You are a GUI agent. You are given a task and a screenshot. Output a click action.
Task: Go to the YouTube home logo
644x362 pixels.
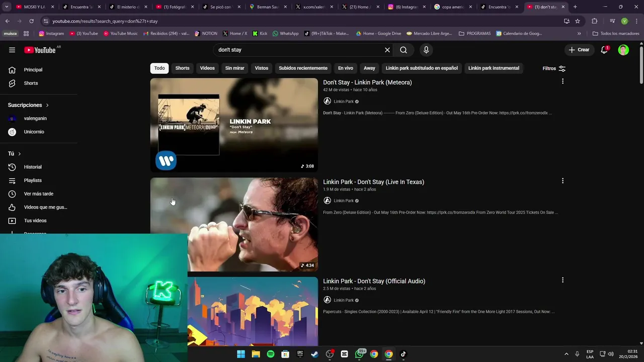click(x=40, y=50)
